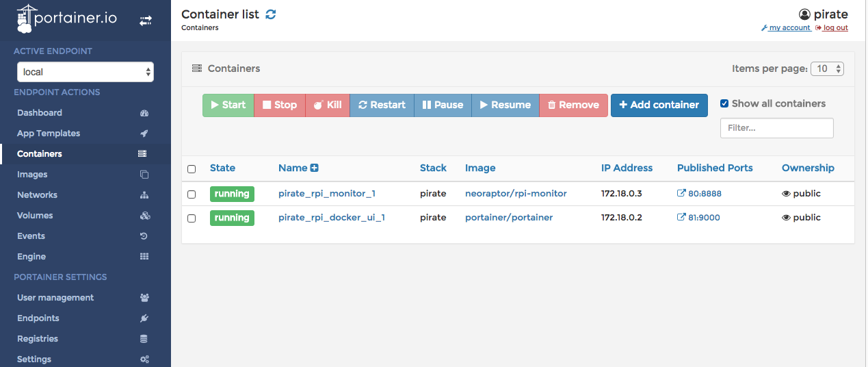The image size is (868, 367).
Task: Click the Portainer.io logo
Action: 67,19
